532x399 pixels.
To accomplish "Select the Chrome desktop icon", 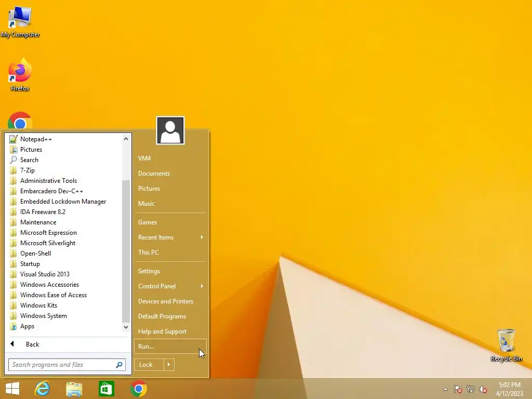I will [20, 121].
